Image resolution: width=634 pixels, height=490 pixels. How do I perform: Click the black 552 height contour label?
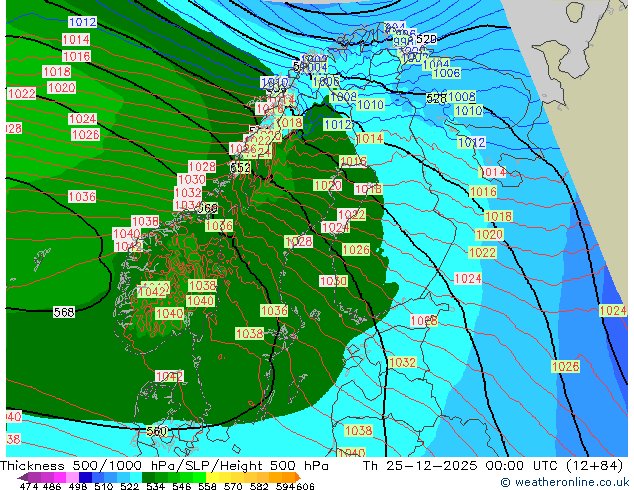pyautogui.click(x=240, y=167)
